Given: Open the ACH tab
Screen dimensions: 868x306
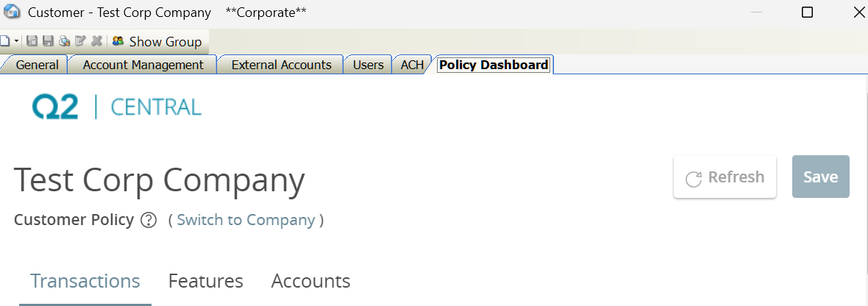Looking at the screenshot, I should point(412,65).
